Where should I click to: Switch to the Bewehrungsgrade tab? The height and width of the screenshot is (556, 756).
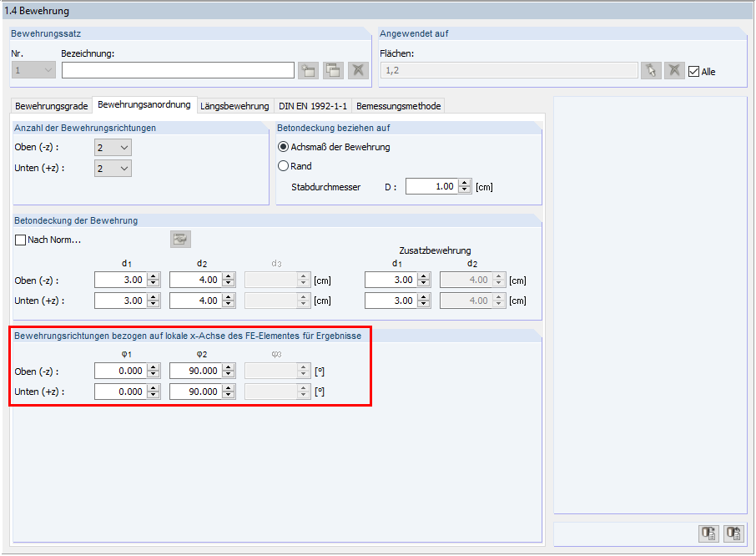pos(48,106)
